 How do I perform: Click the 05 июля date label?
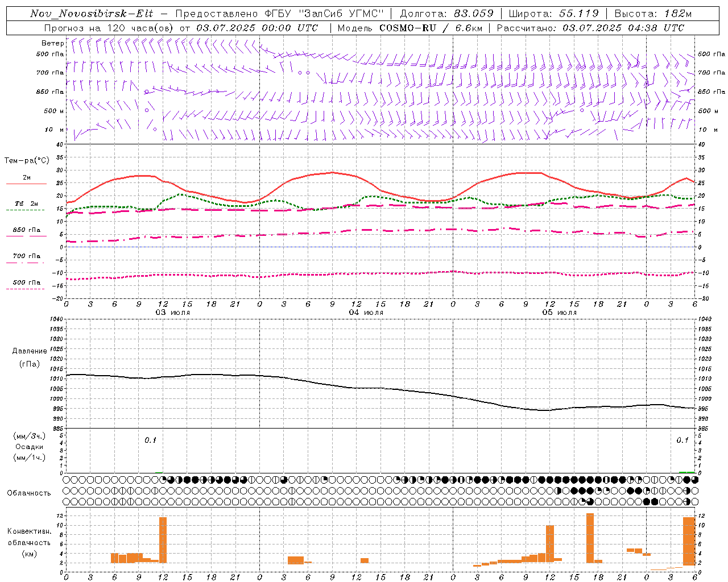[560, 313]
